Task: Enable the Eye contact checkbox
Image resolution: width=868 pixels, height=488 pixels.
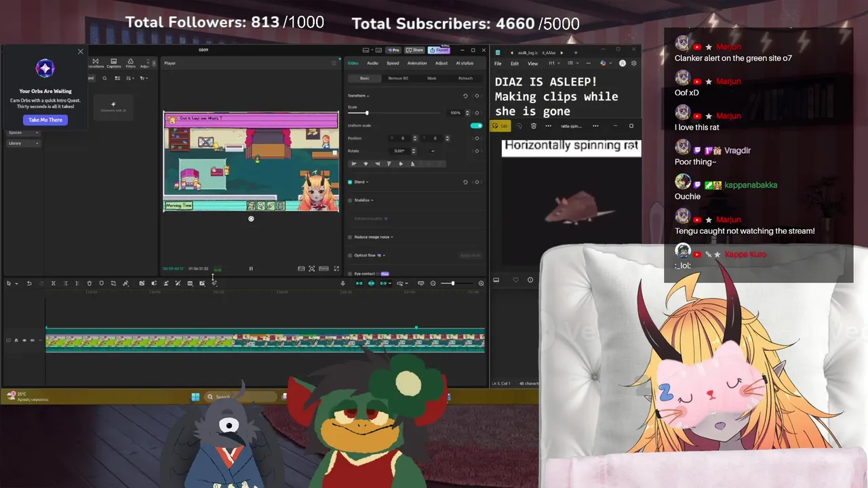Action: point(350,274)
